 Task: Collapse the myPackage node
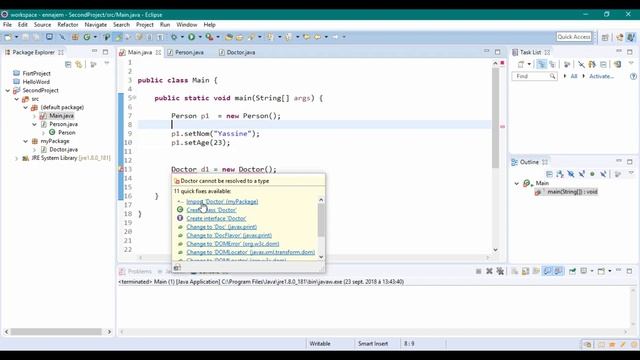tap(26, 142)
